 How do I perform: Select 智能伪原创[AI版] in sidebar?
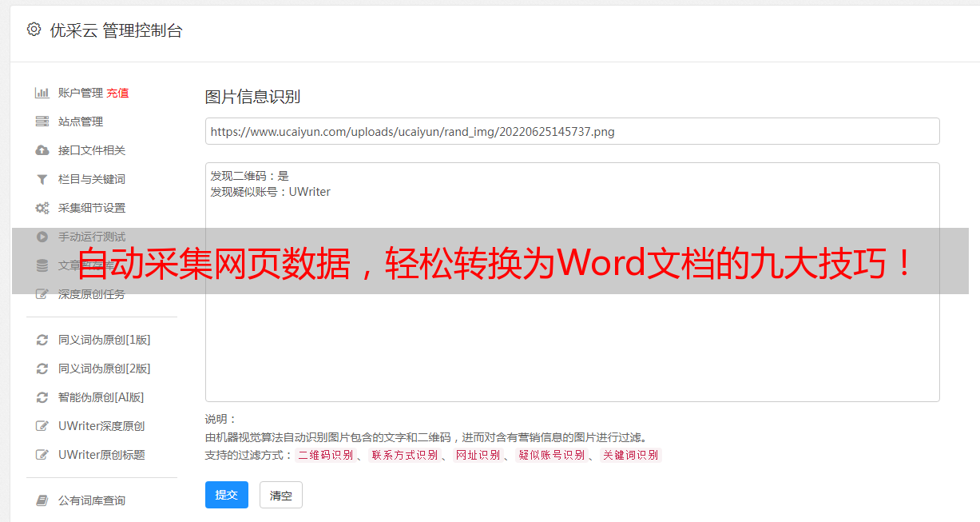click(x=101, y=397)
